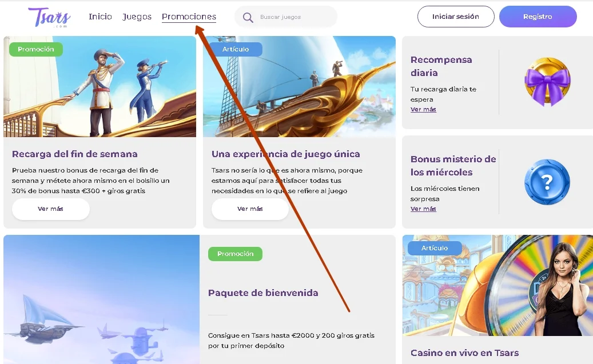The height and width of the screenshot is (364, 593).
Task: Click Ver más under Una experiencia de juego única
Action: [250, 209]
